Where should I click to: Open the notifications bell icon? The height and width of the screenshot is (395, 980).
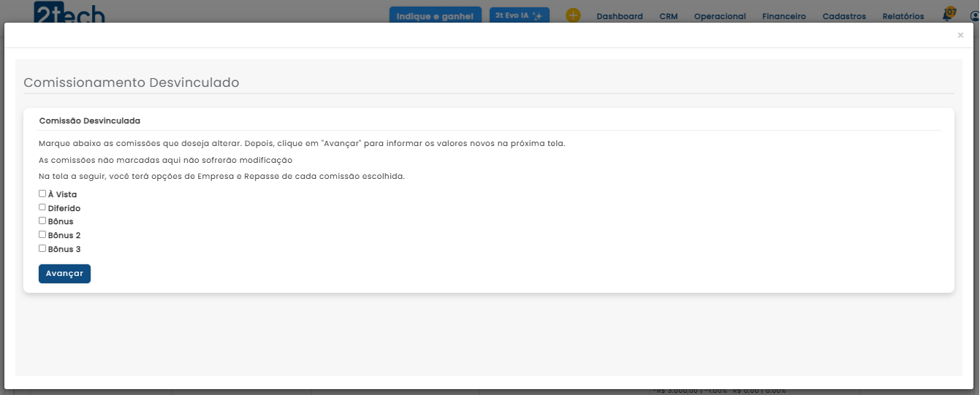947,15
